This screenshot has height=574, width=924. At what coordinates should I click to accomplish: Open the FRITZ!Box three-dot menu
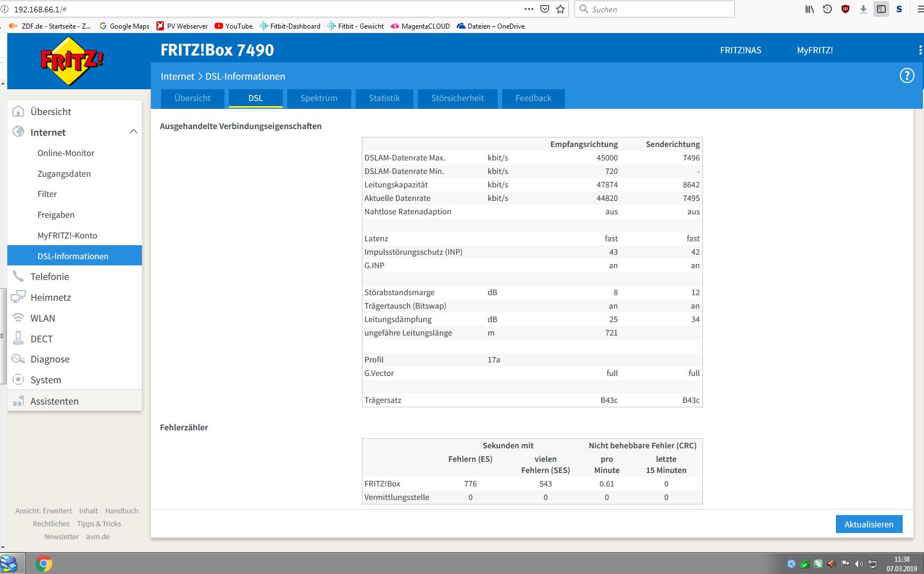tap(920, 50)
